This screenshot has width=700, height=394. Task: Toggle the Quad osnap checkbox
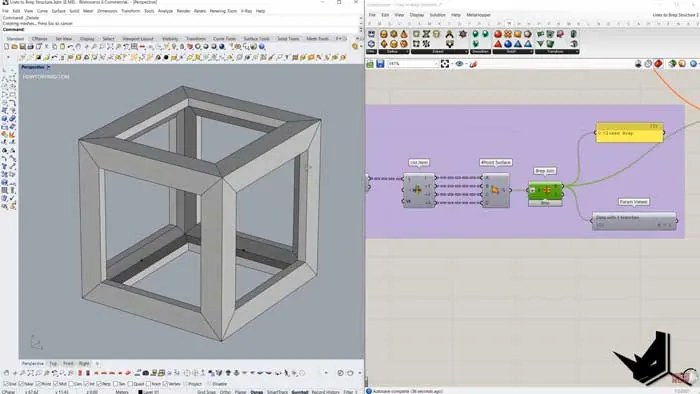129,384
